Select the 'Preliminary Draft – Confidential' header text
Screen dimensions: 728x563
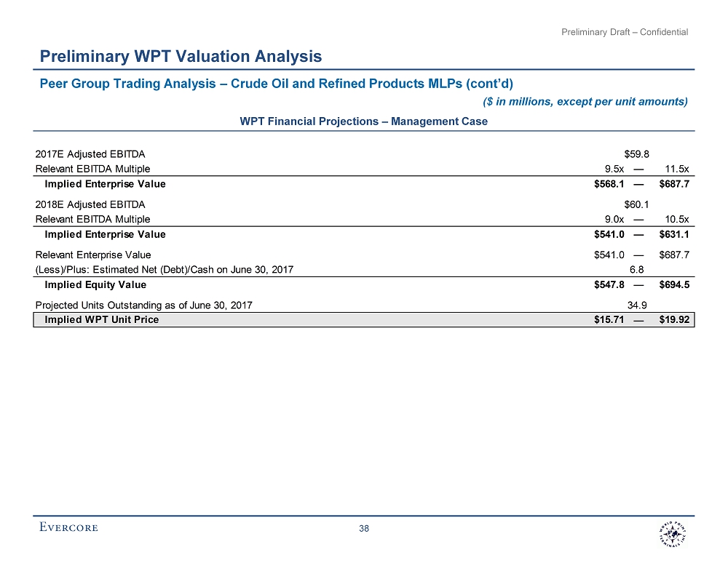tap(625, 32)
